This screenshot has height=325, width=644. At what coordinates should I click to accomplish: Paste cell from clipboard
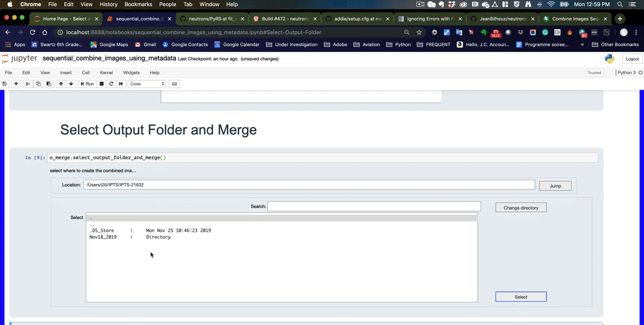pos(49,83)
